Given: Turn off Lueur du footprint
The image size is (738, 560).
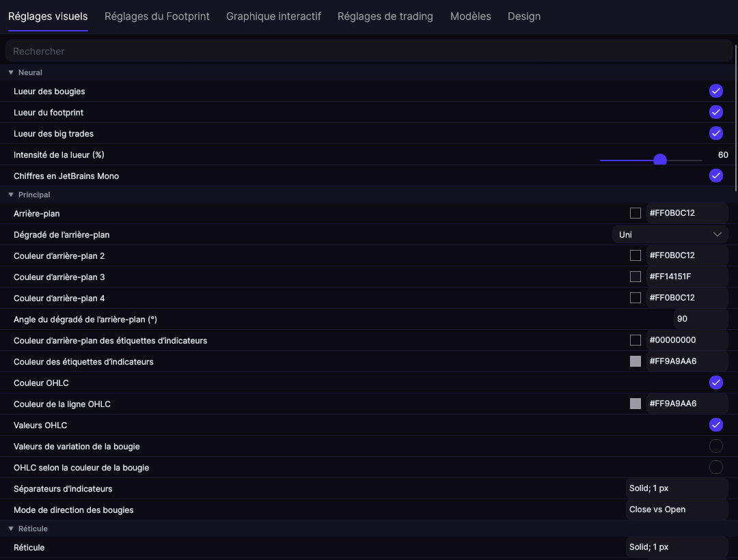Looking at the screenshot, I should coord(716,113).
